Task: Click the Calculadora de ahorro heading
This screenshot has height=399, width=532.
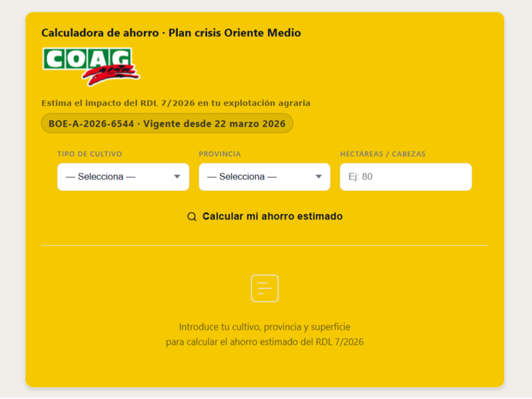Action: pos(171,33)
